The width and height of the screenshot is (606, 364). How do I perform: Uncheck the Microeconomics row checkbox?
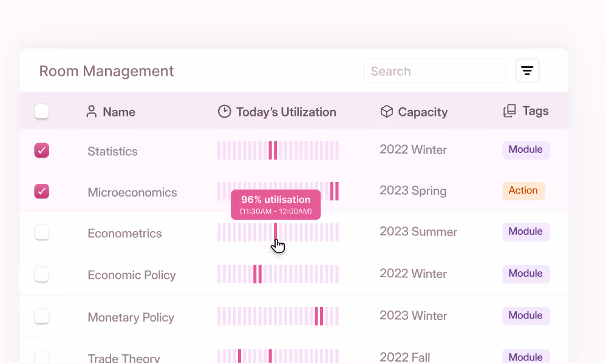(x=42, y=192)
